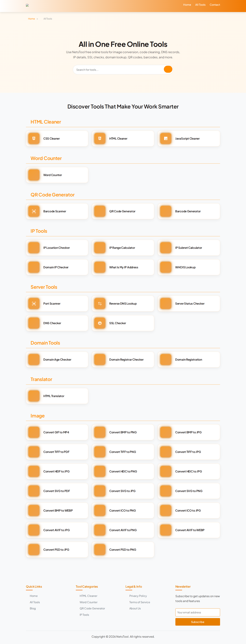Click the orange search button
This screenshot has width=246, height=644.
pyautogui.click(x=168, y=70)
